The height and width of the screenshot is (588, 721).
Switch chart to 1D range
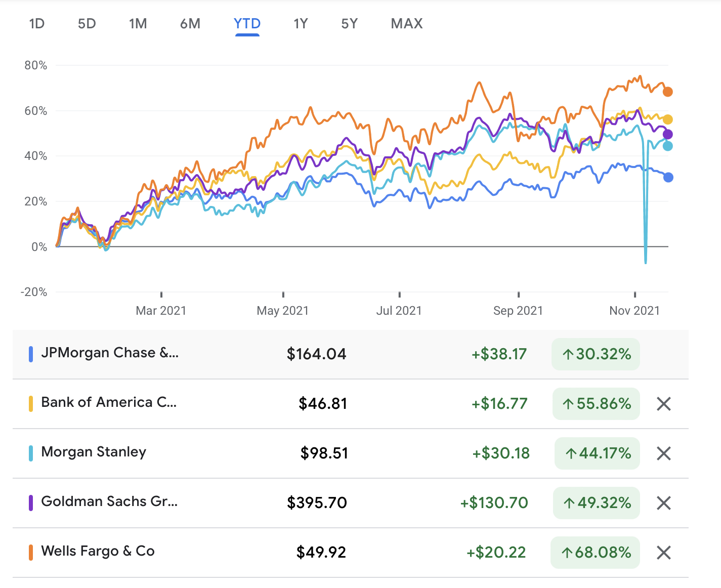click(37, 24)
